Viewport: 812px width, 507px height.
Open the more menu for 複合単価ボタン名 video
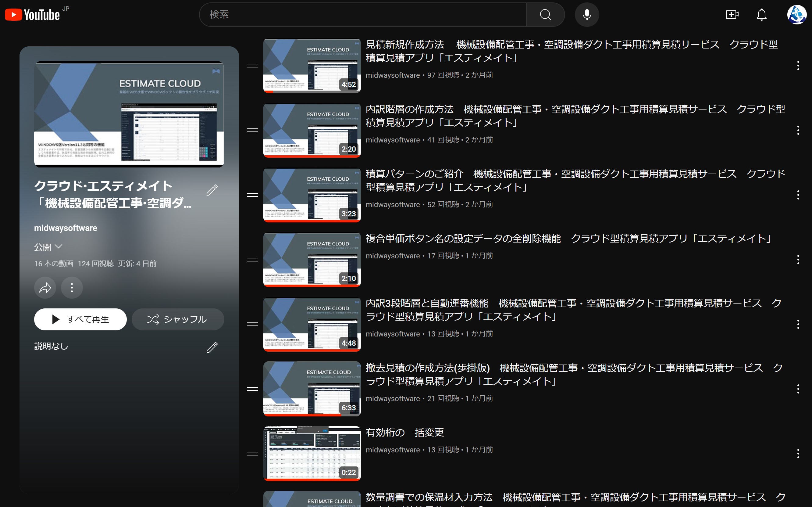tap(798, 260)
